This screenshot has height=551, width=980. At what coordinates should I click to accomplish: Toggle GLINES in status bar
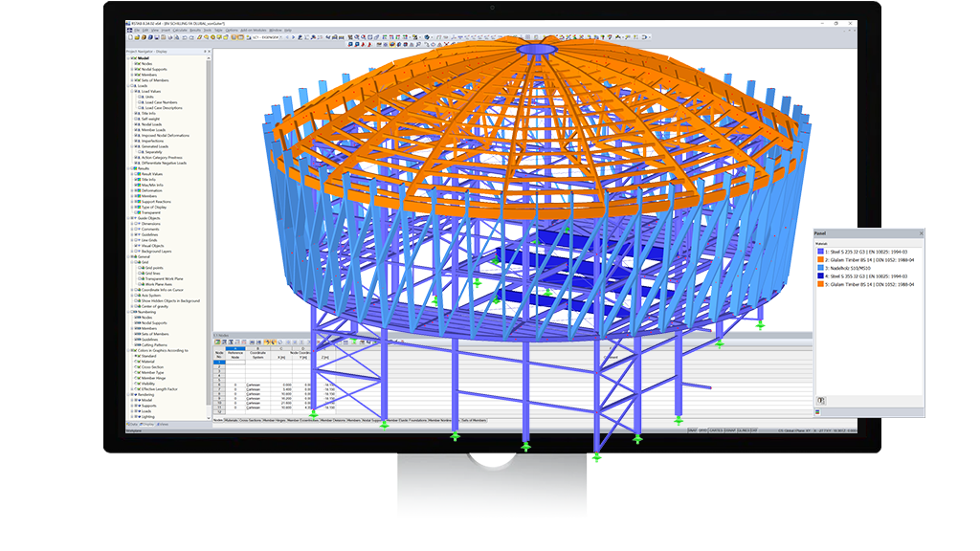[x=744, y=430]
